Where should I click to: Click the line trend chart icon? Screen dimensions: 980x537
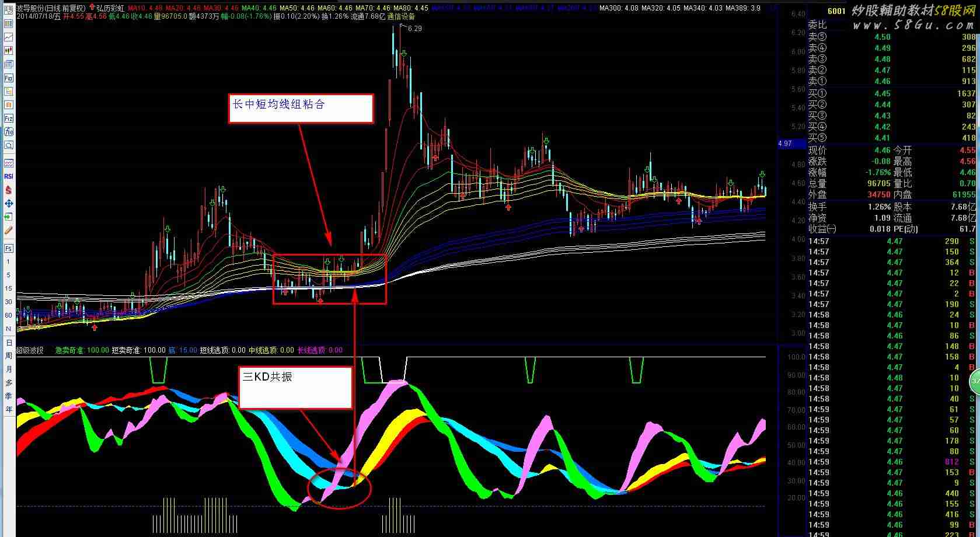(x=9, y=37)
